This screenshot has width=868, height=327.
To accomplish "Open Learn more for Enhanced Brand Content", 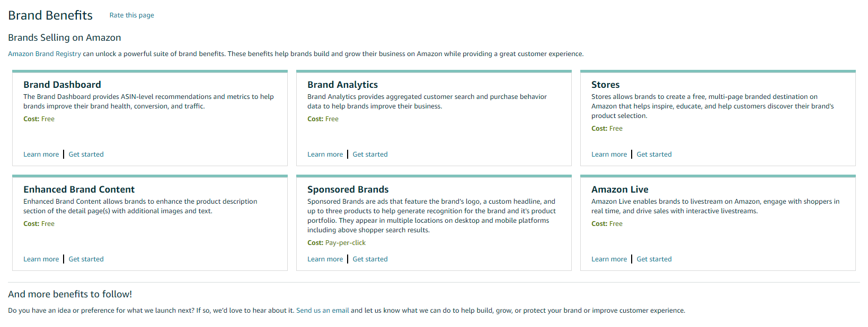I will click(x=41, y=259).
